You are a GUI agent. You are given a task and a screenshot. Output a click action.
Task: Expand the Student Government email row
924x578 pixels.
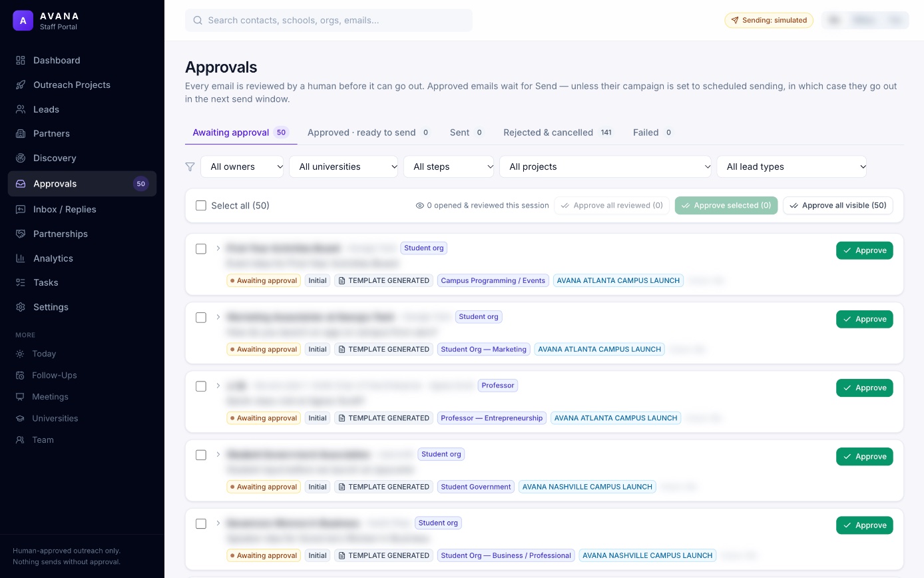tap(218, 454)
